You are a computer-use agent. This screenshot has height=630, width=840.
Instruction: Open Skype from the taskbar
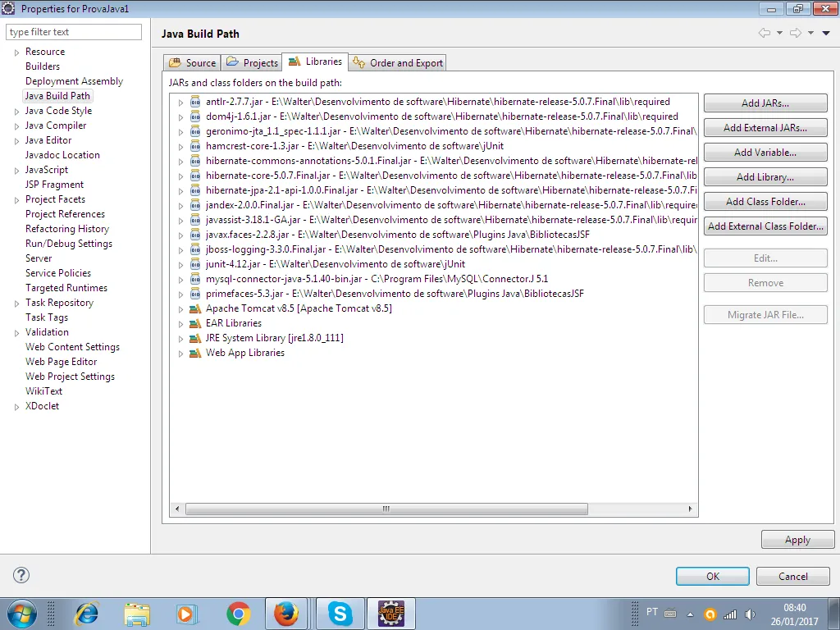coord(340,614)
